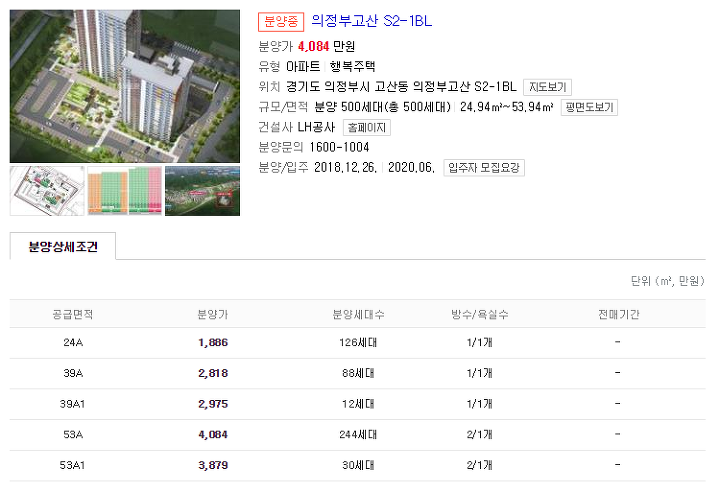Click the 공급면적 column header
The image size is (720, 492).
(73, 314)
